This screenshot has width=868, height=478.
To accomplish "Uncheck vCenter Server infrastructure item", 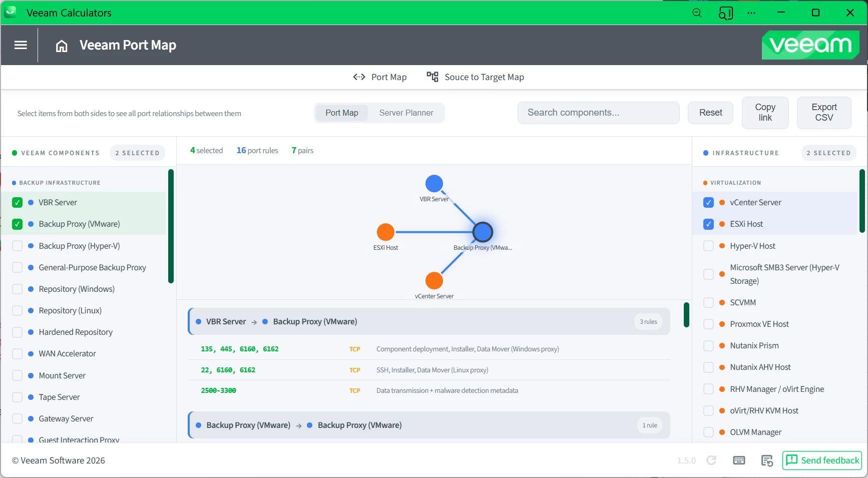I will click(x=708, y=203).
